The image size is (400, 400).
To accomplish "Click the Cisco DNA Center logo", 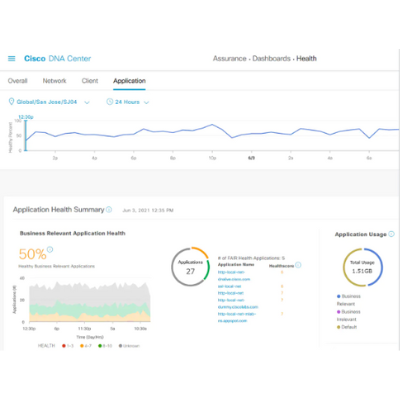I will [x=57, y=59].
